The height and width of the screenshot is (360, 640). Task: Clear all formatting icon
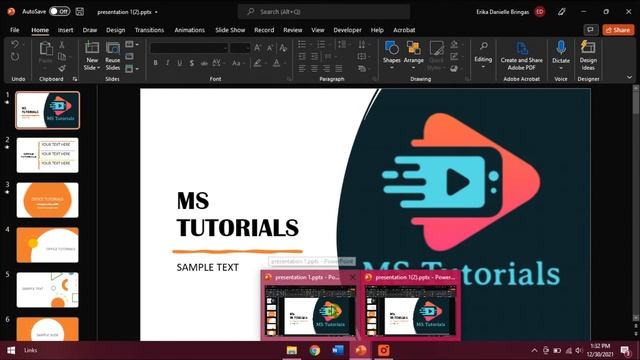click(x=283, y=48)
